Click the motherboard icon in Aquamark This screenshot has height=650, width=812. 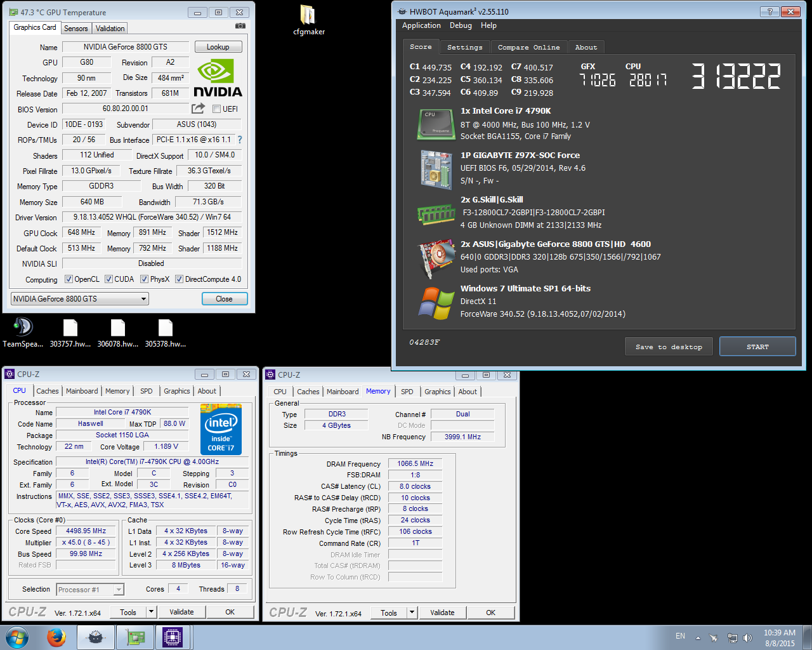[x=435, y=169]
